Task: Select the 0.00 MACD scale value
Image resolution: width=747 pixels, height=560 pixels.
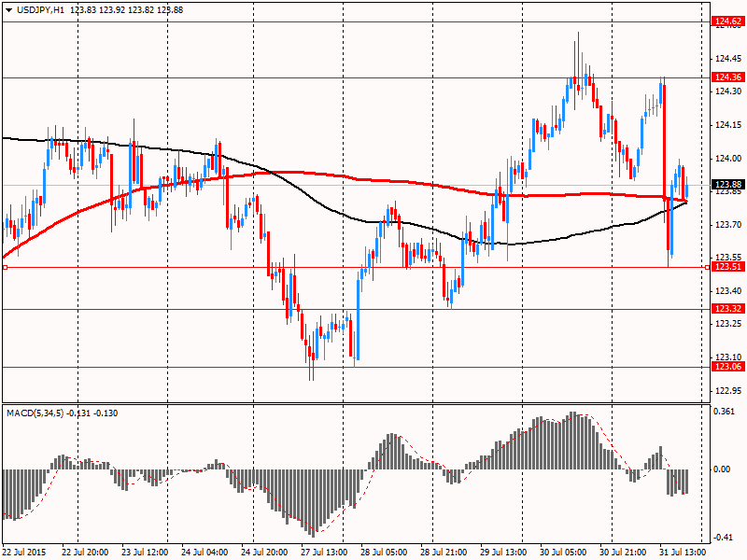Action: click(x=722, y=469)
